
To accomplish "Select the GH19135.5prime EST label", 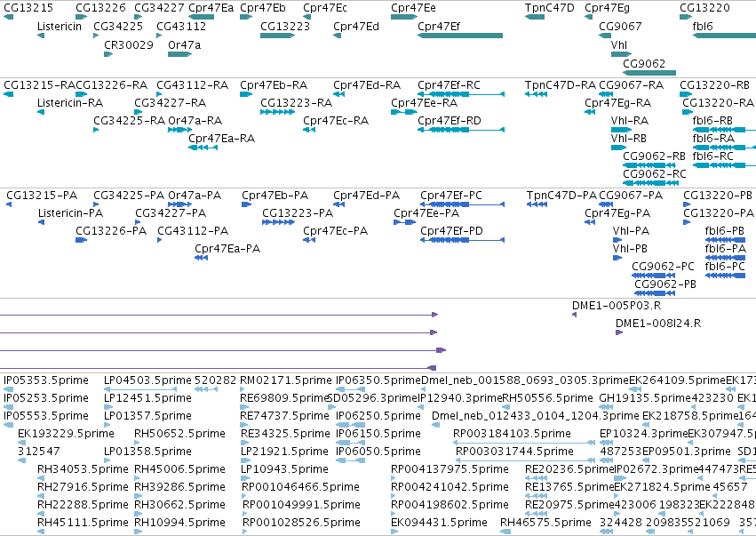I will point(645,398).
